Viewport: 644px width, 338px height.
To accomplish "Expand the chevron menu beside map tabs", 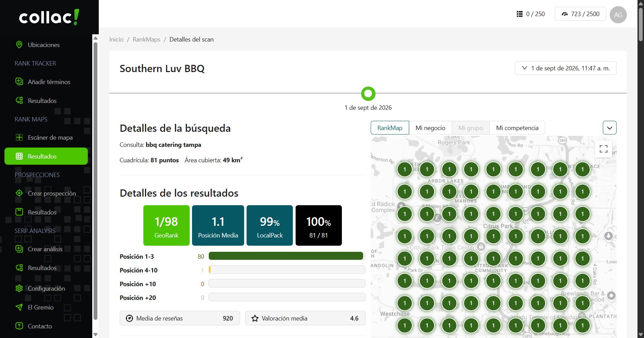I will (610, 128).
